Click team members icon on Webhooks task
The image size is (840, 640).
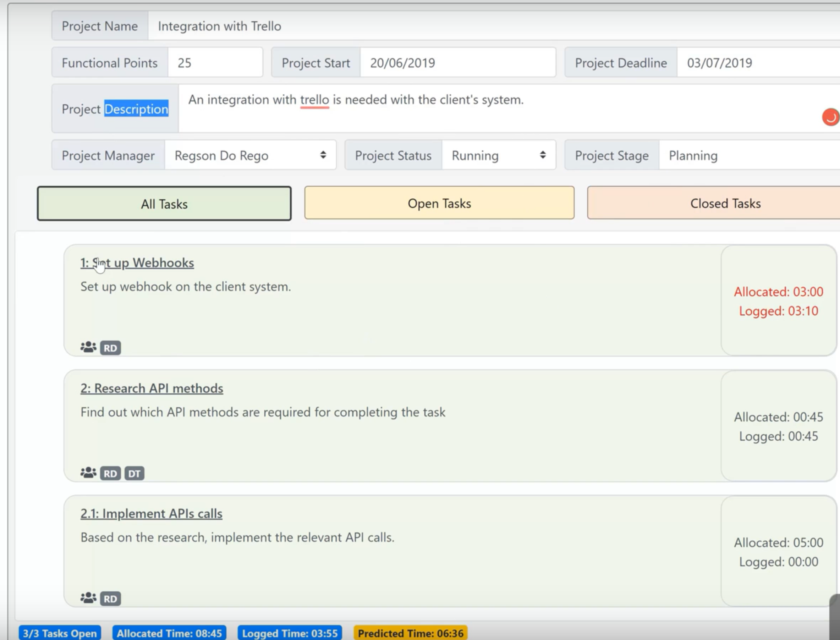88,347
